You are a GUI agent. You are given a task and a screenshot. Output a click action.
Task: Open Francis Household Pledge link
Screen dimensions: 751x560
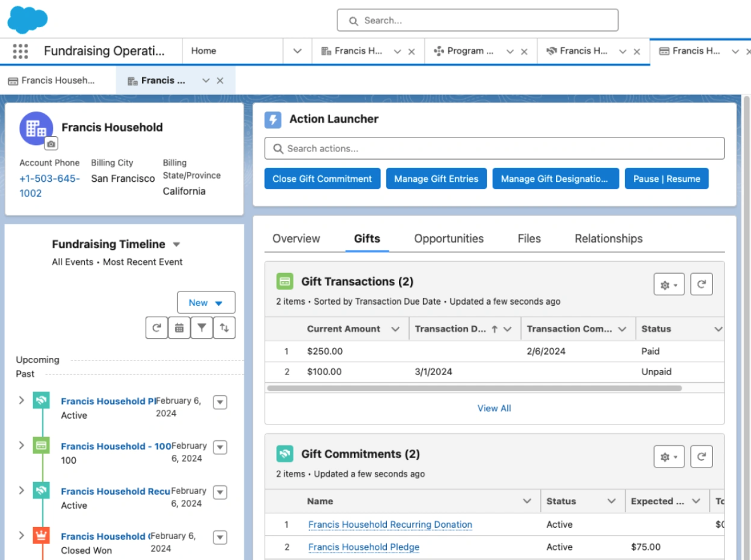point(363,547)
